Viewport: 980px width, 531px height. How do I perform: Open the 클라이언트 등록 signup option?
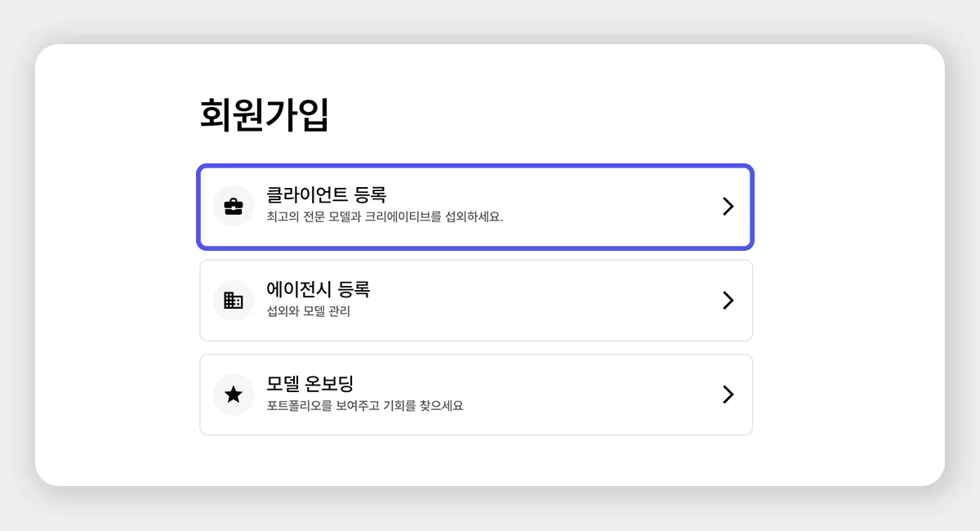click(475, 206)
